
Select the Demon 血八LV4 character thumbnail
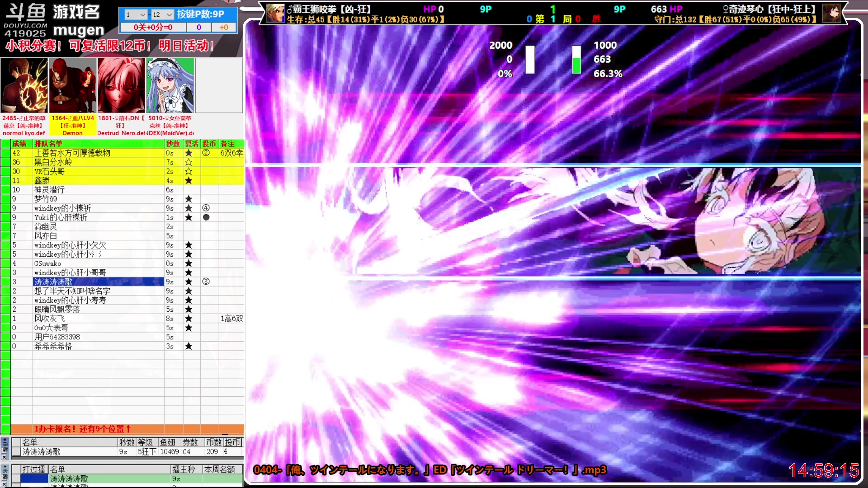[73, 85]
